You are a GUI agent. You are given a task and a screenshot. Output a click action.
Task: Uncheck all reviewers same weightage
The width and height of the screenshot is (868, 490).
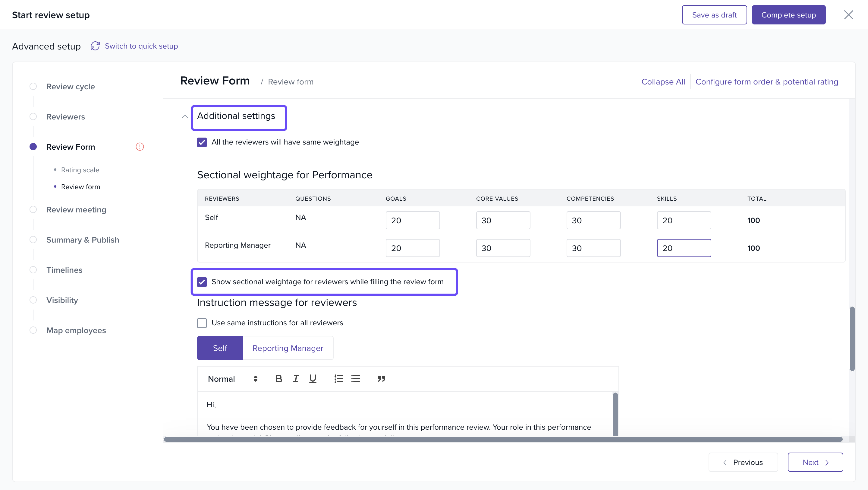(x=202, y=142)
